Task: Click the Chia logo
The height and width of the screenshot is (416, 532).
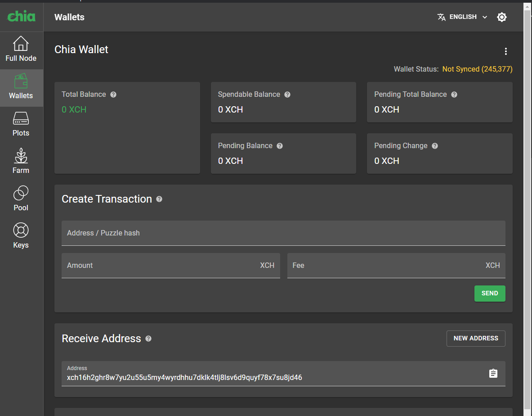Action: [22, 16]
